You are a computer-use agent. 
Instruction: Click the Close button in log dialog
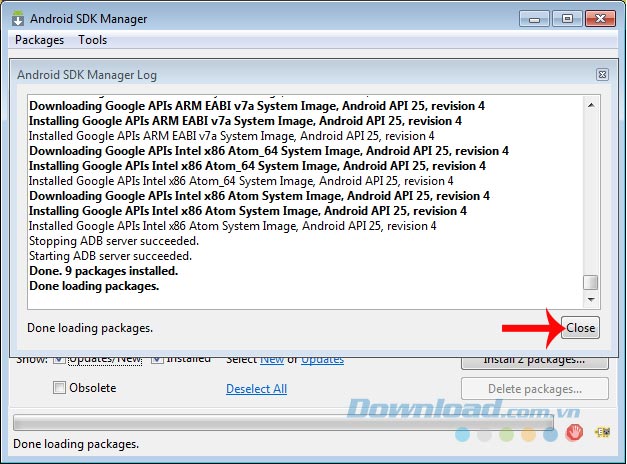pos(580,328)
